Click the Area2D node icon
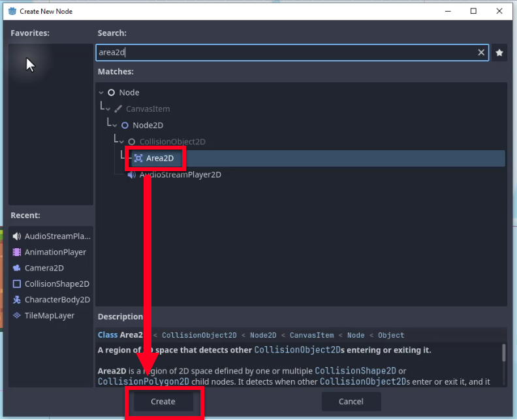 click(x=138, y=158)
